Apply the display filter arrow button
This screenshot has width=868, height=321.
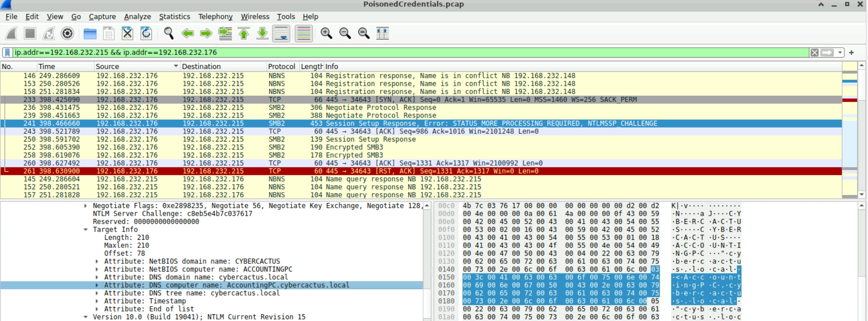pyautogui.click(x=828, y=53)
